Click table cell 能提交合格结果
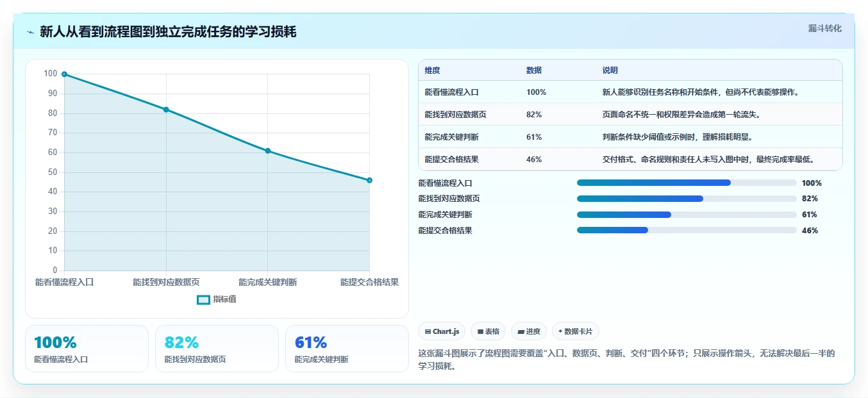Image resolution: width=868 pixels, height=398 pixels. pos(451,160)
